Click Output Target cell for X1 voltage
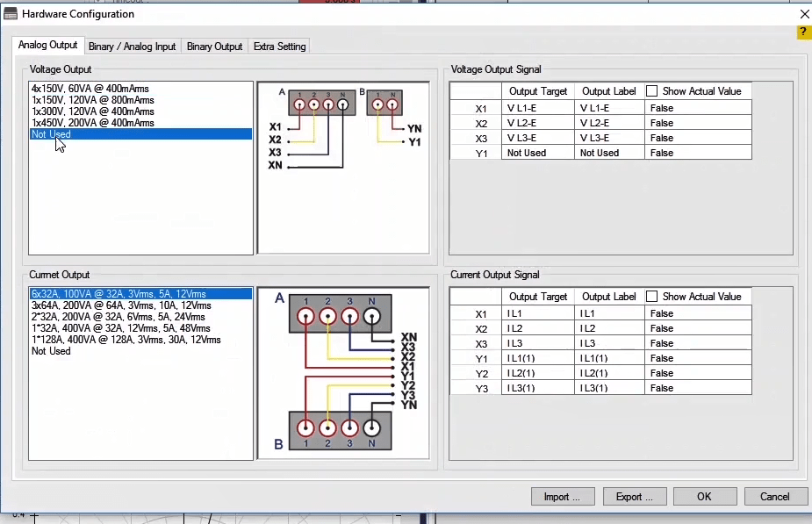This screenshot has width=812, height=524. click(538, 108)
